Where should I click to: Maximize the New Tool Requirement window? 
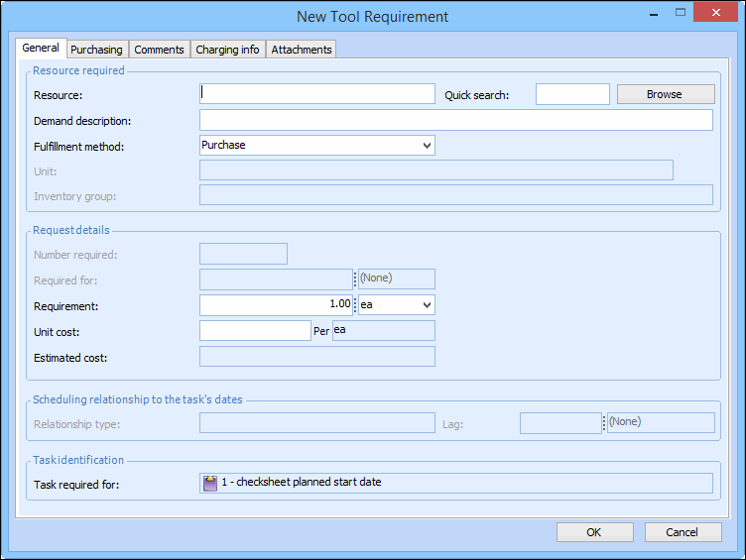coord(682,15)
